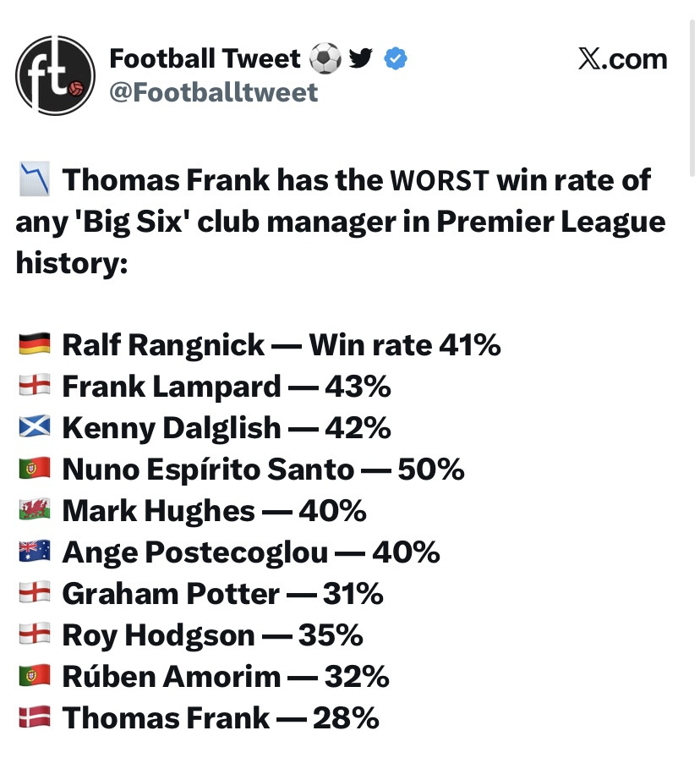Viewport: 700px width, 758px height.
Task: Click the England flag beside Roy Hodgson
Action: (x=35, y=634)
